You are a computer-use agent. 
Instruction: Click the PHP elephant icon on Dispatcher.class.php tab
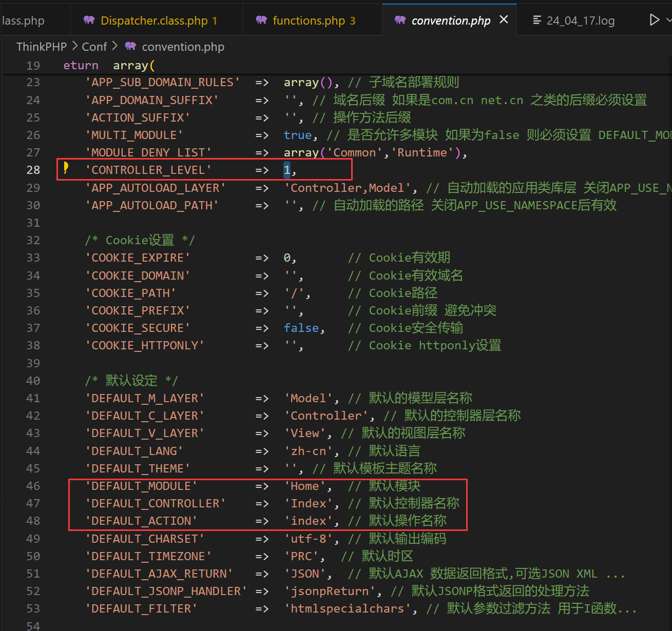coord(89,20)
